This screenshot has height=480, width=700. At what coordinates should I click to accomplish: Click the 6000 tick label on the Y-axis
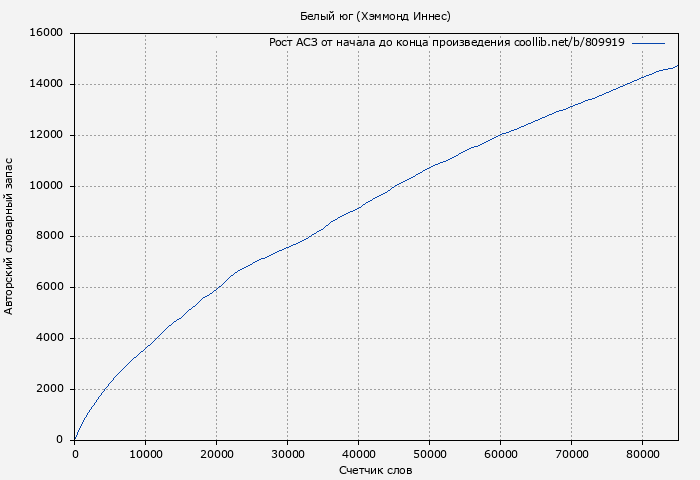(49, 287)
